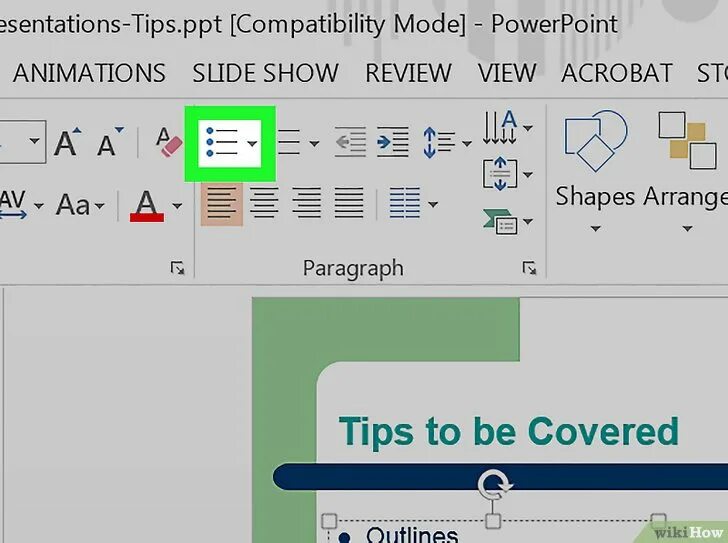Switch to the REVIEW tab
The image size is (728, 543).
tap(408, 73)
